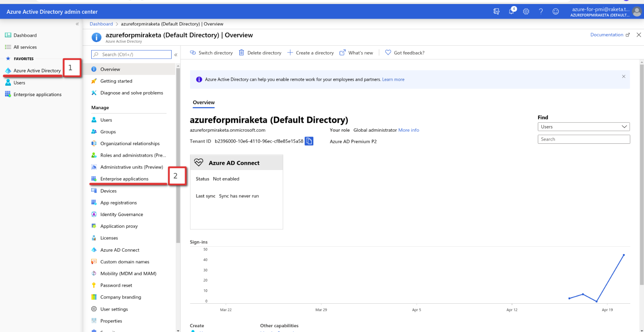
Task: Open the directory and subscription filter icon
Action: coord(497,12)
